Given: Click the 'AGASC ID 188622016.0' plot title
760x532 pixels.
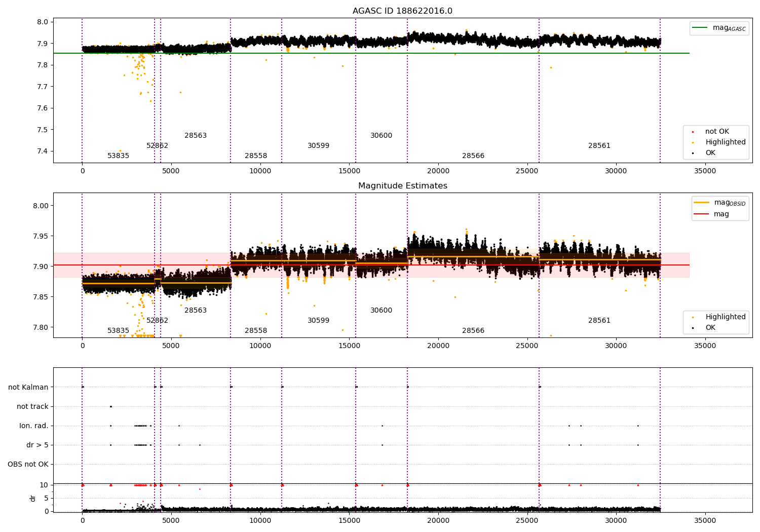Looking at the screenshot, I should 402,11.
